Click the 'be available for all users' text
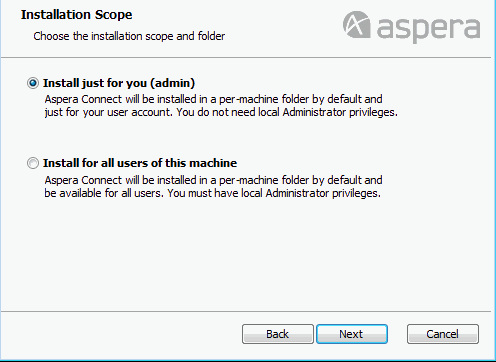The width and height of the screenshot is (496, 362). tap(104, 193)
